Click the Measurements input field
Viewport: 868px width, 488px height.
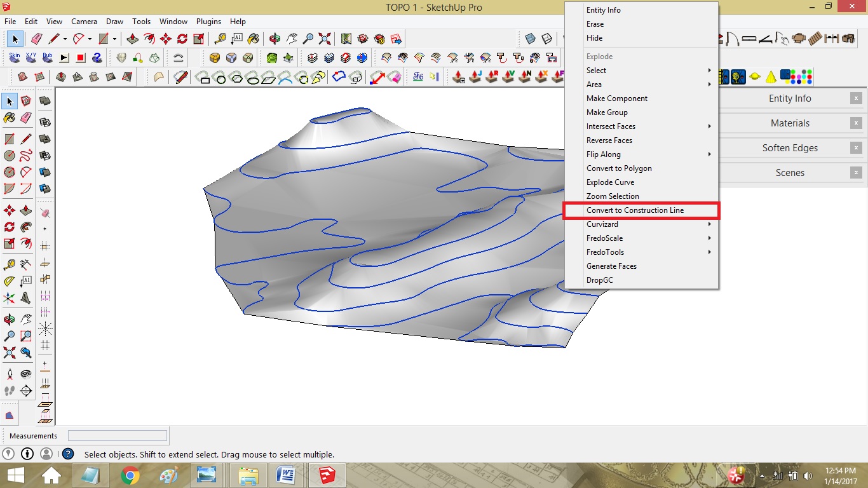pyautogui.click(x=118, y=435)
